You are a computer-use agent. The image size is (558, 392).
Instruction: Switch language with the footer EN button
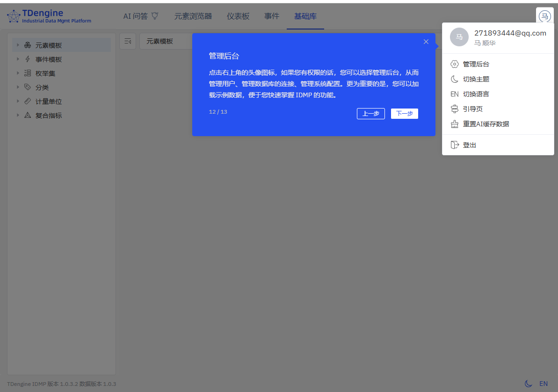544,384
